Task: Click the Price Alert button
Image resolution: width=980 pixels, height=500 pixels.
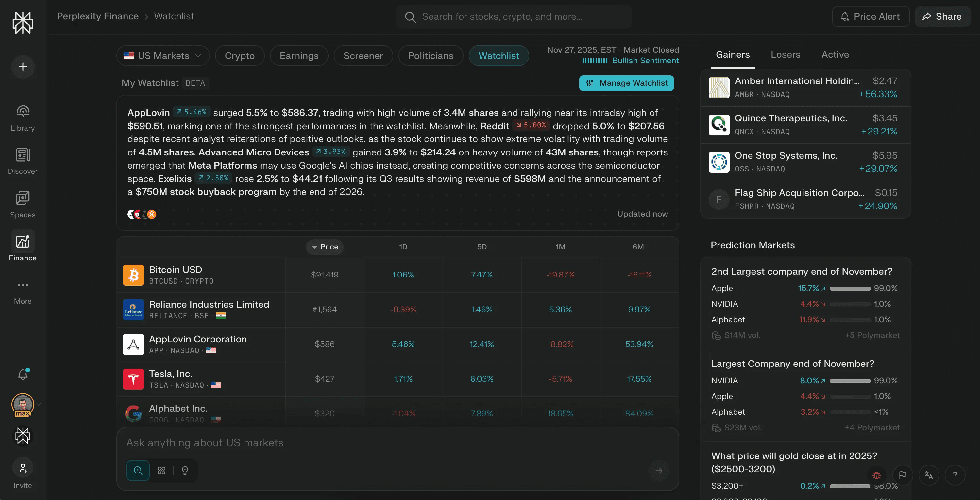Action: (x=870, y=16)
